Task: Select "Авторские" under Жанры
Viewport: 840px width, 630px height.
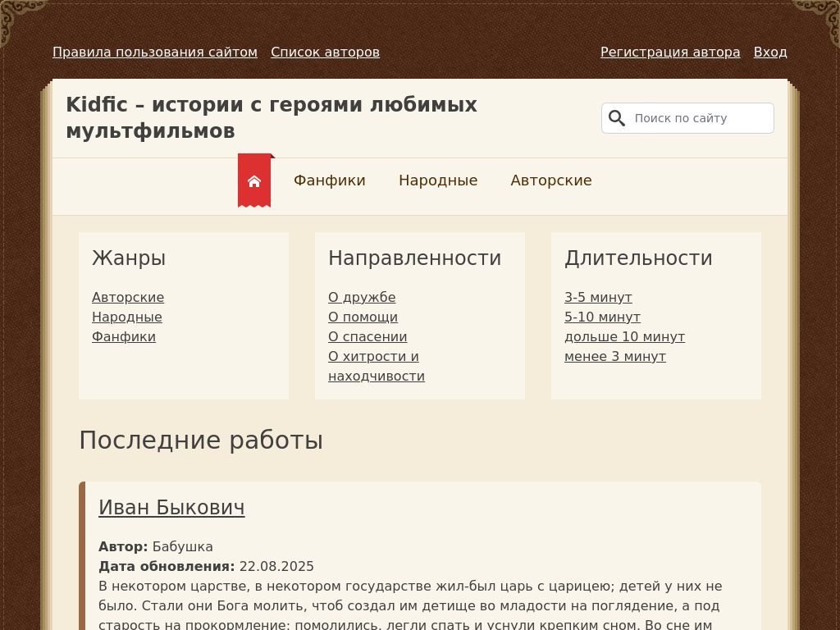Action: pos(128,297)
